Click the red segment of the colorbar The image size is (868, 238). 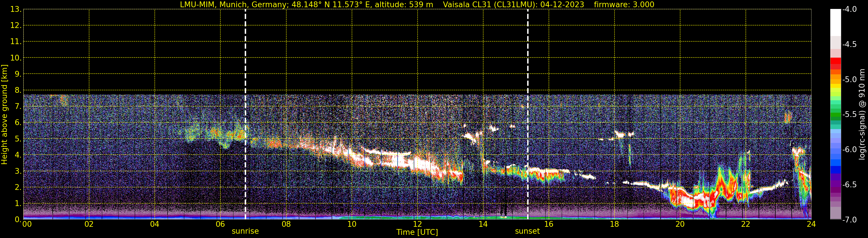[x=835, y=61]
